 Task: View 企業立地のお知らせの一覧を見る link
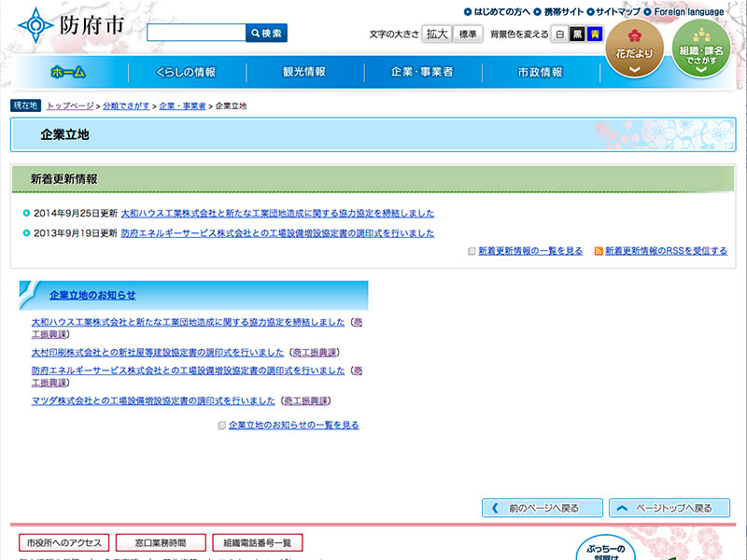point(293,426)
